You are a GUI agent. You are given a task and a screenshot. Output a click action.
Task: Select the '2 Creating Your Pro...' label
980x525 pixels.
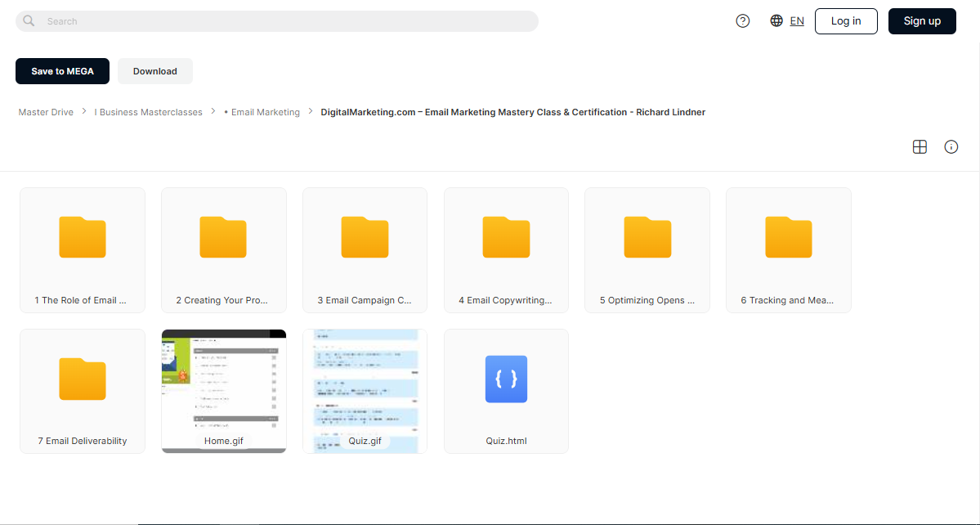tap(222, 300)
